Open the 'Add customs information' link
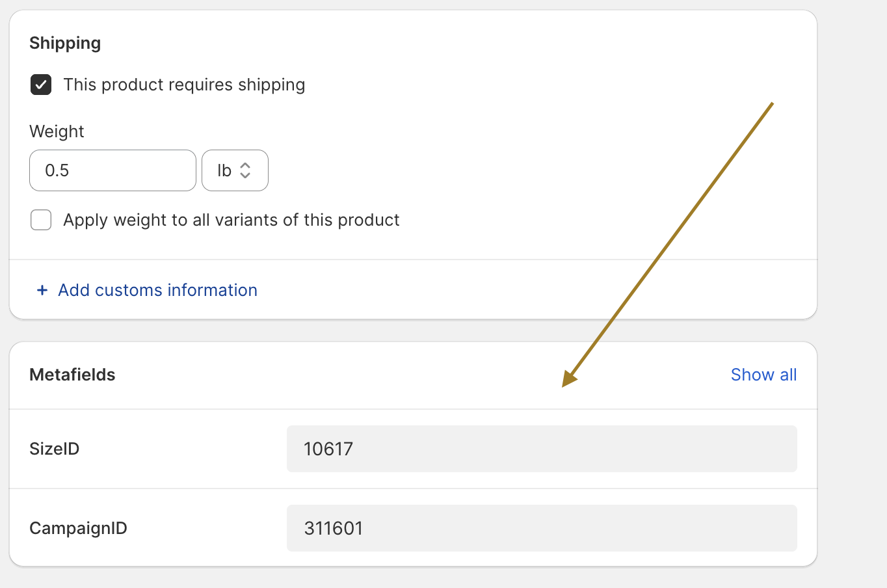This screenshot has height=588, width=887. point(157,290)
